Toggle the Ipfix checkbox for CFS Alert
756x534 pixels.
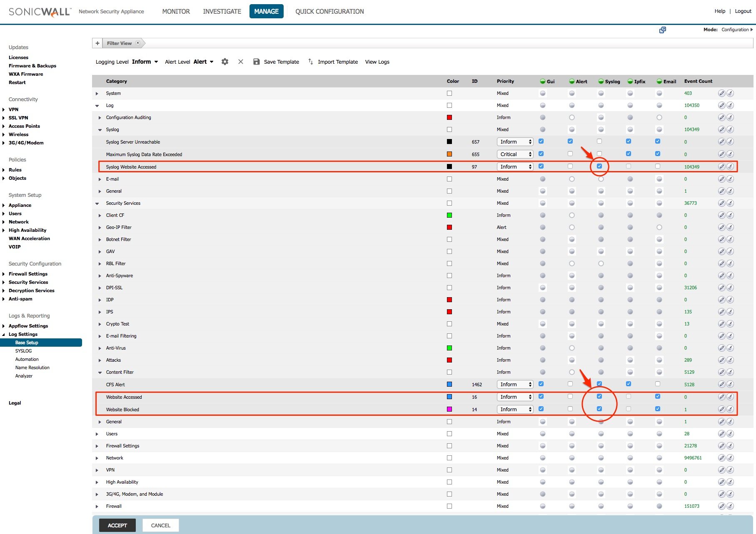click(629, 384)
